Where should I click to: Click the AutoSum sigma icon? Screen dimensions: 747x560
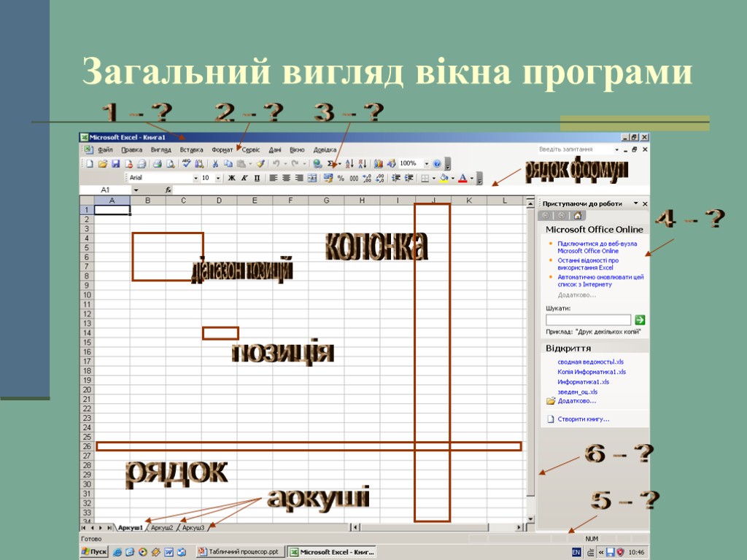(330, 164)
